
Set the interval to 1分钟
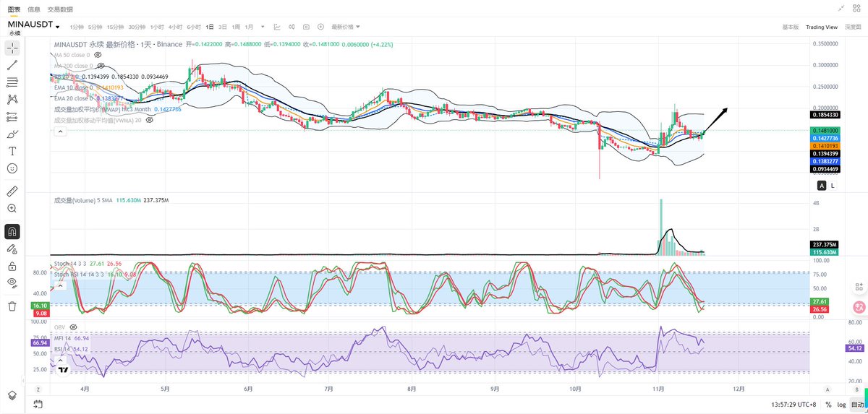[76, 27]
